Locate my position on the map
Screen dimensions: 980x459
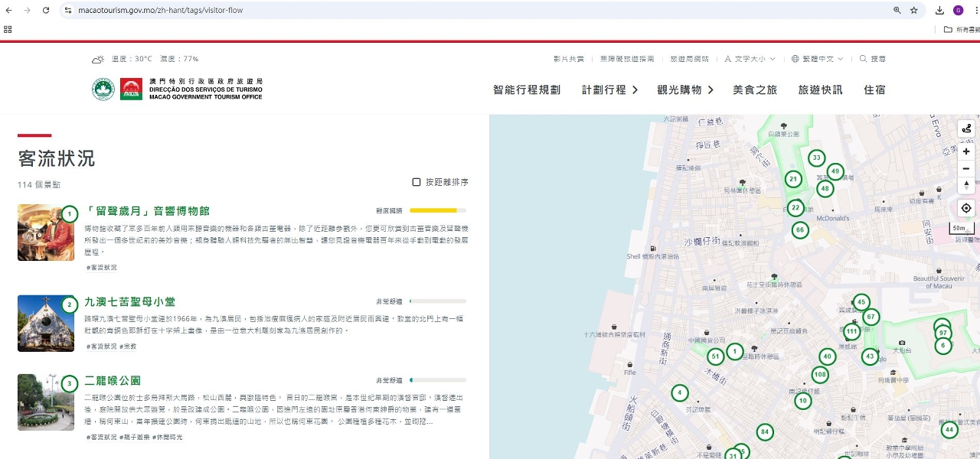(966, 208)
